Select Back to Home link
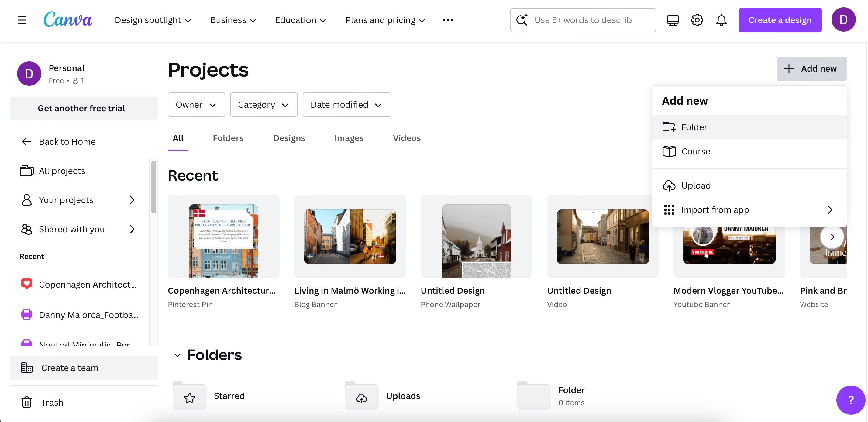Viewport: 868px width, 422px height. point(67,142)
